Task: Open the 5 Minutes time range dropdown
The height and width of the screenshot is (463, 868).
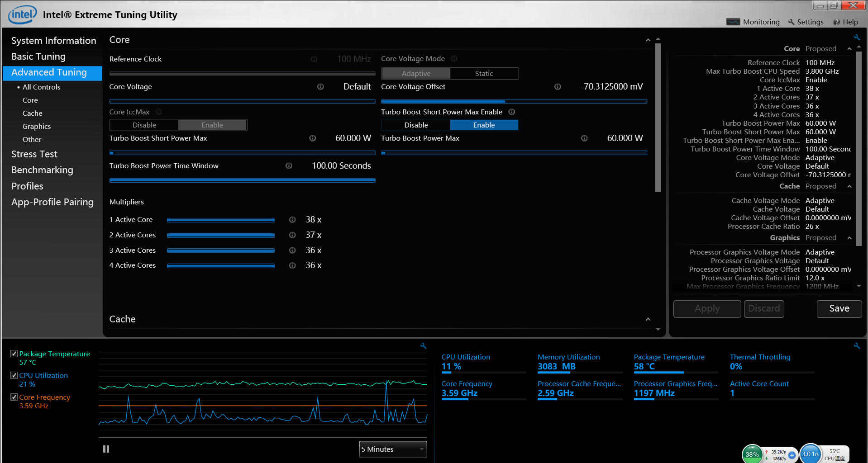Action: (393, 449)
